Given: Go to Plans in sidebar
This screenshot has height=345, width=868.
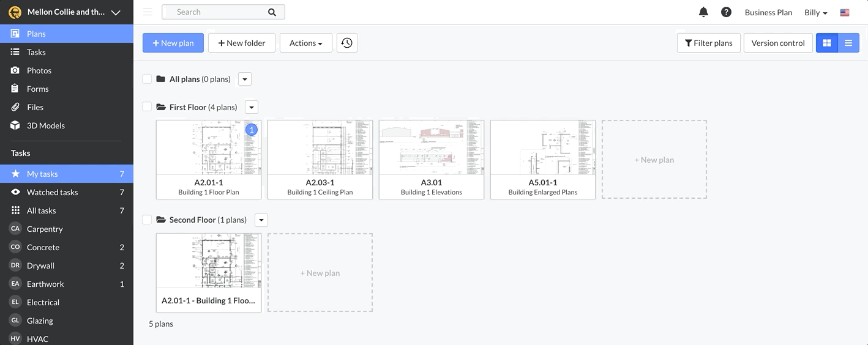Looking at the screenshot, I should click(67, 34).
